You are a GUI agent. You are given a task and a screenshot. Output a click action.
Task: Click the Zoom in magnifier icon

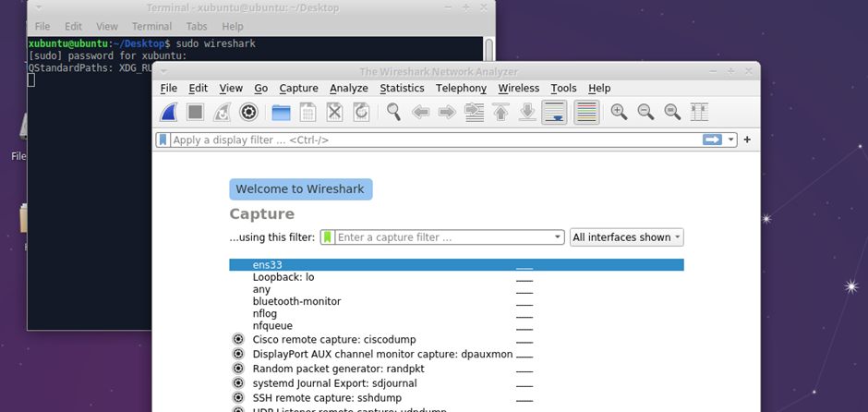click(x=619, y=113)
